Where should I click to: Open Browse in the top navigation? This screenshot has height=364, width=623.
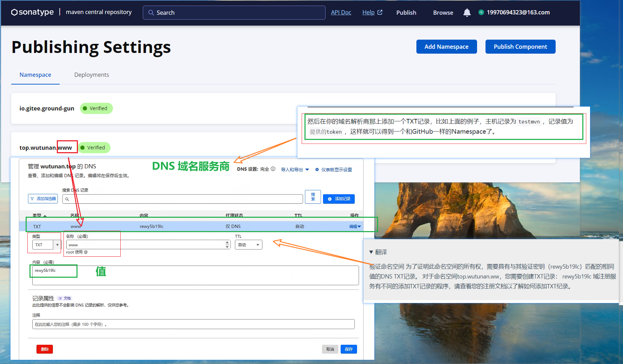click(x=443, y=13)
